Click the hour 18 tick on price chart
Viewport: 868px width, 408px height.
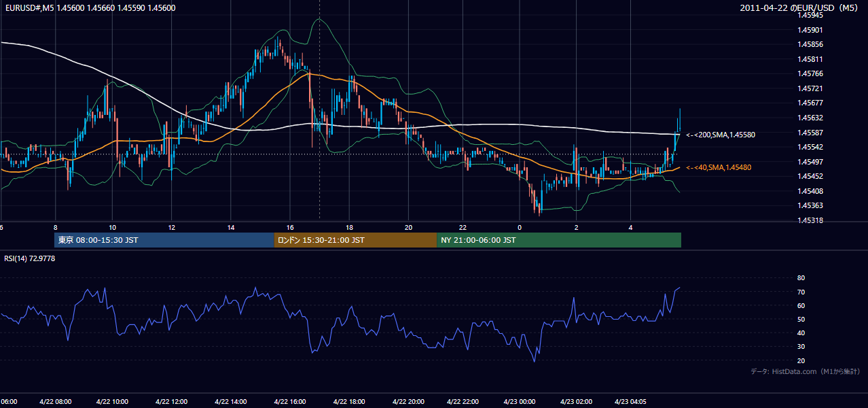[349, 227]
